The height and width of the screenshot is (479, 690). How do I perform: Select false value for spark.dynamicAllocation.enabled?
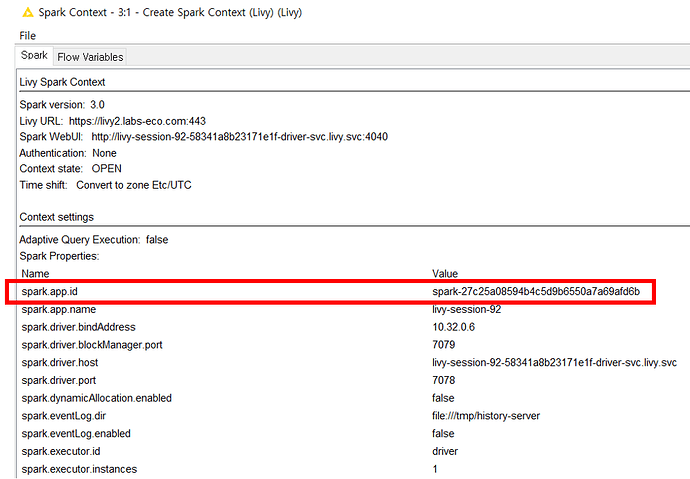pyautogui.click(x=443, y=398)
